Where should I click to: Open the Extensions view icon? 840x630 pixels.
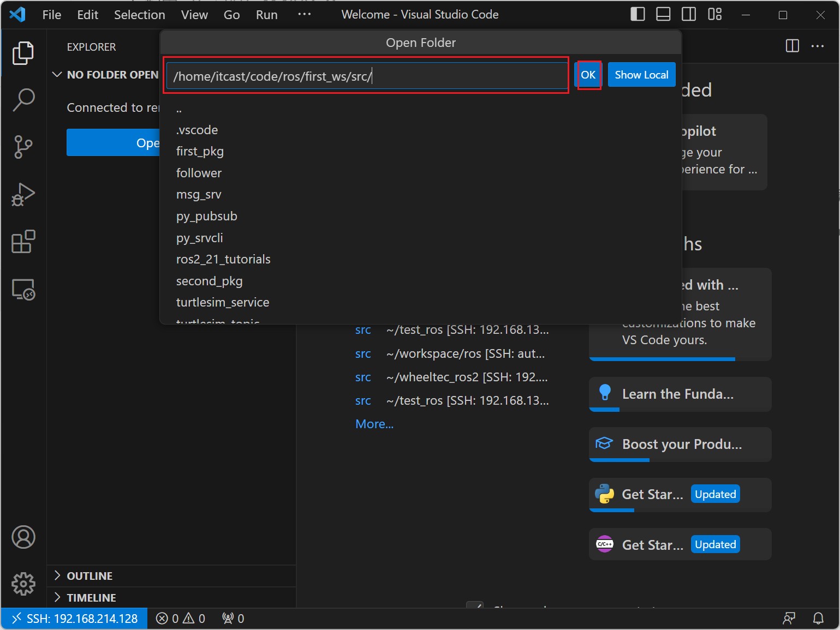23,242
